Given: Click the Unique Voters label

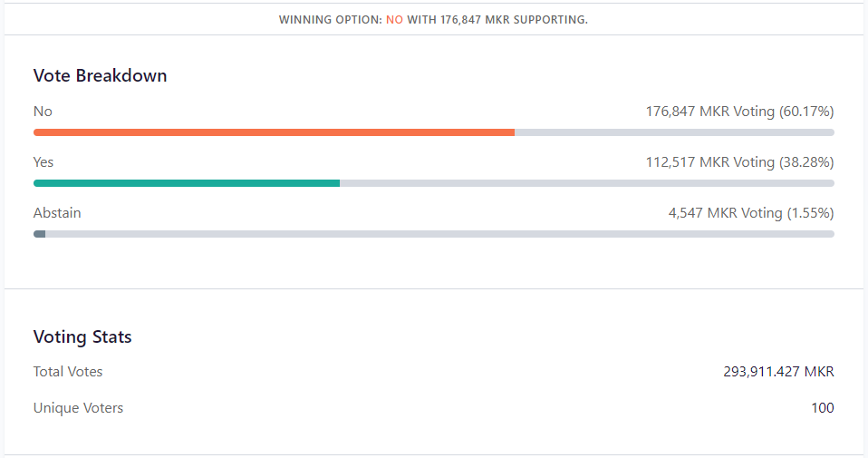Looking at the screenshot, I should (x=78, y=408).
